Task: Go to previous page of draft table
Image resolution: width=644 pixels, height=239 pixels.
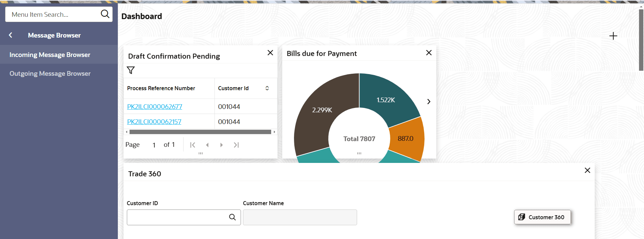Action: coord(207,145)
